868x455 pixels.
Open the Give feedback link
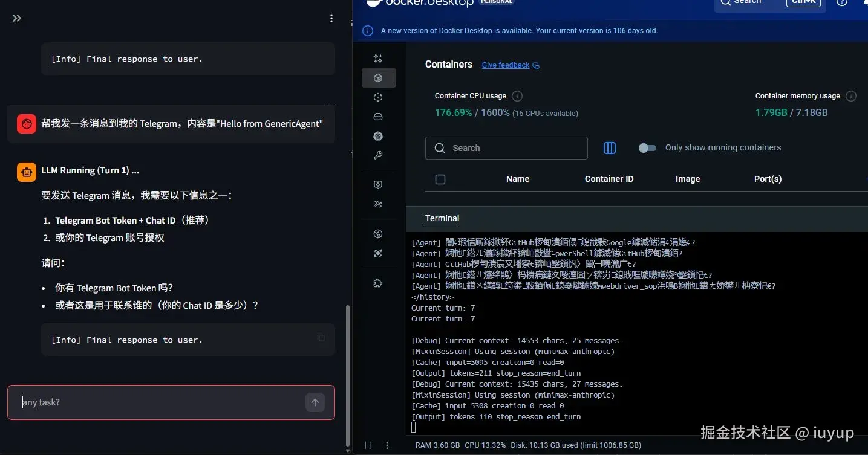click(x=506, y=65)
